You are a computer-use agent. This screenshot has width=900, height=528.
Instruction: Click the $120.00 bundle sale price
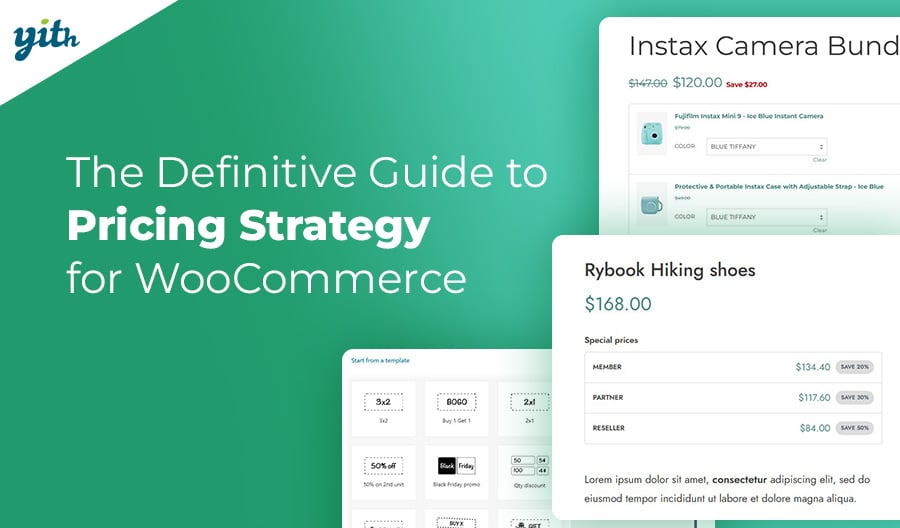tap(697, 83)
